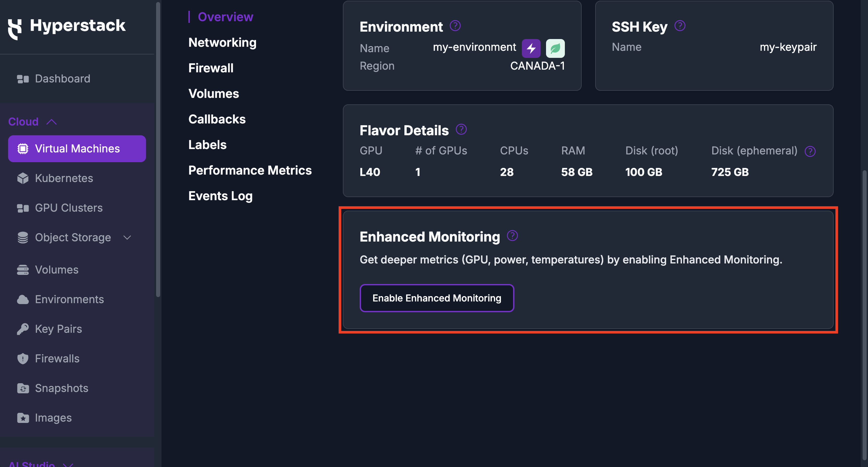Click the Images star folder icon
Screen dimensions: 868x467
(23, 418)
